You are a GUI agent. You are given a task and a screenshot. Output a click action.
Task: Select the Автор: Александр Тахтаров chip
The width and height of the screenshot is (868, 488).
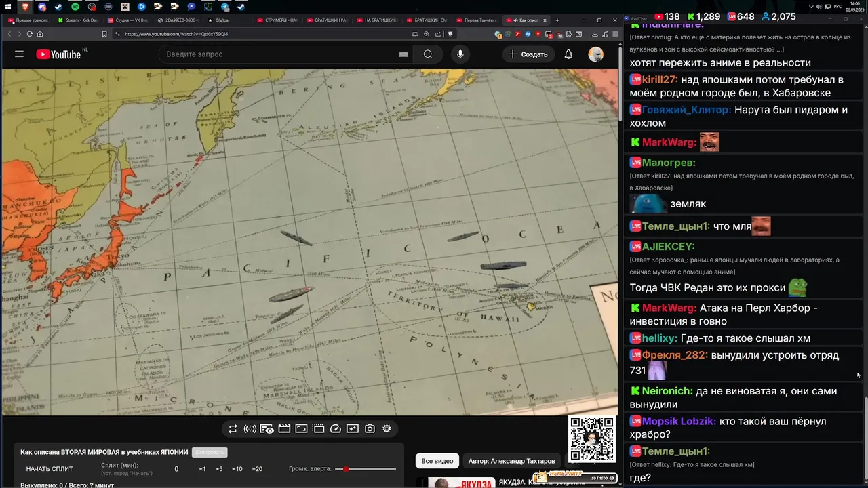[511, 461]
